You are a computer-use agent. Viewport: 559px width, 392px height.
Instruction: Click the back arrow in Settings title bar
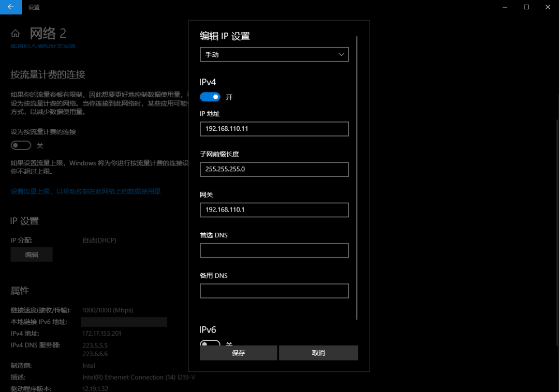pyautogui.click(x=11, y=7)
